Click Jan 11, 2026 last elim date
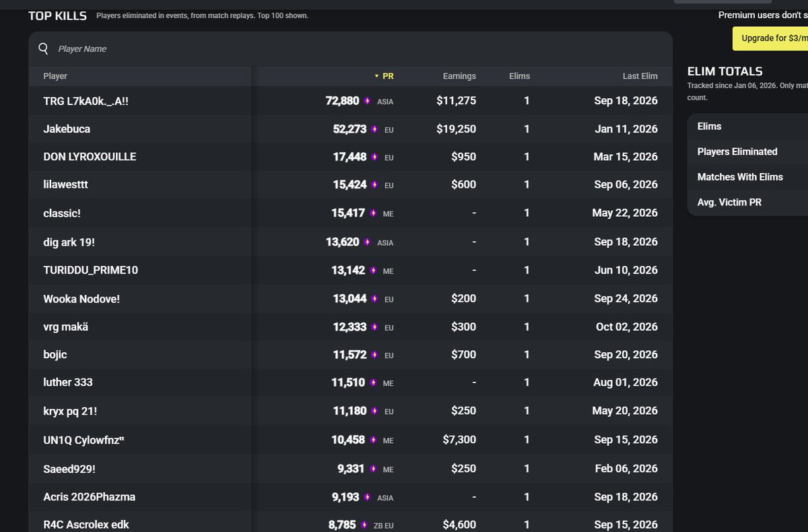Image resolution: width=808 pixels, height=532 pixels. 627,129
